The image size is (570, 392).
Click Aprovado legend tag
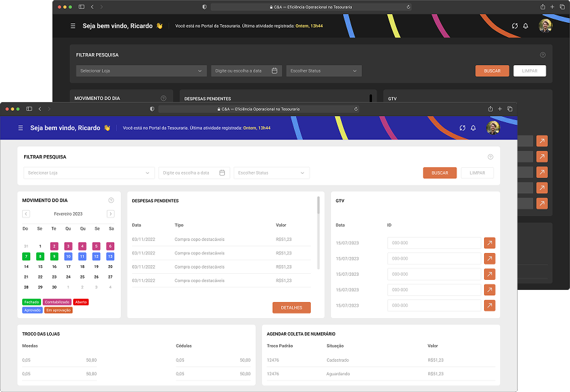point(32,310)
